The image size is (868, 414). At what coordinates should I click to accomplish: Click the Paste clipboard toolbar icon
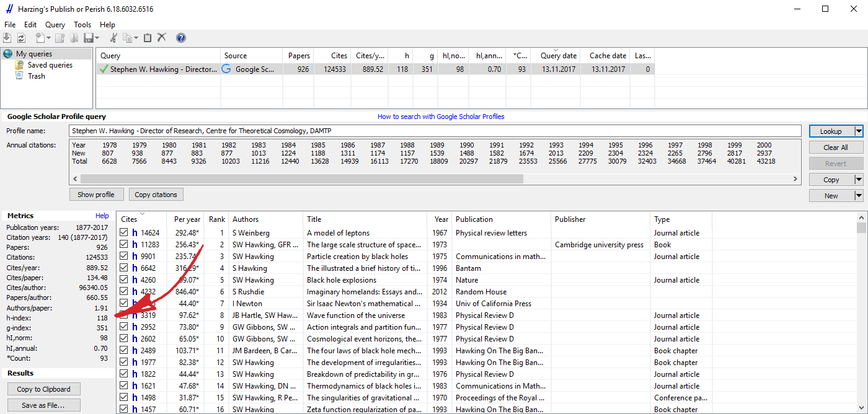coord(148,38)
